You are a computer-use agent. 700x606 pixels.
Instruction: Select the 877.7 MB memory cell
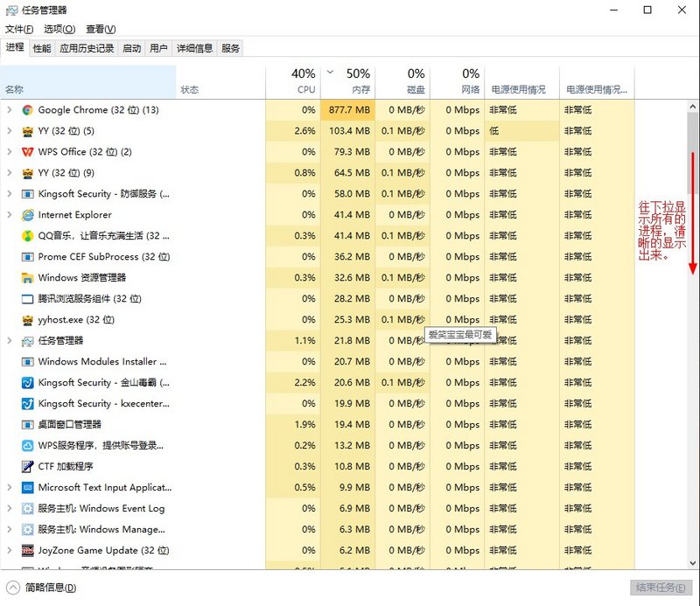(x=347, y=110)
